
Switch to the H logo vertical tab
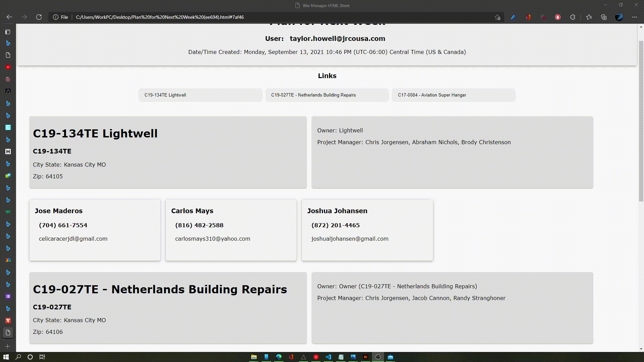pyautogui.click(x=8, y=152)
